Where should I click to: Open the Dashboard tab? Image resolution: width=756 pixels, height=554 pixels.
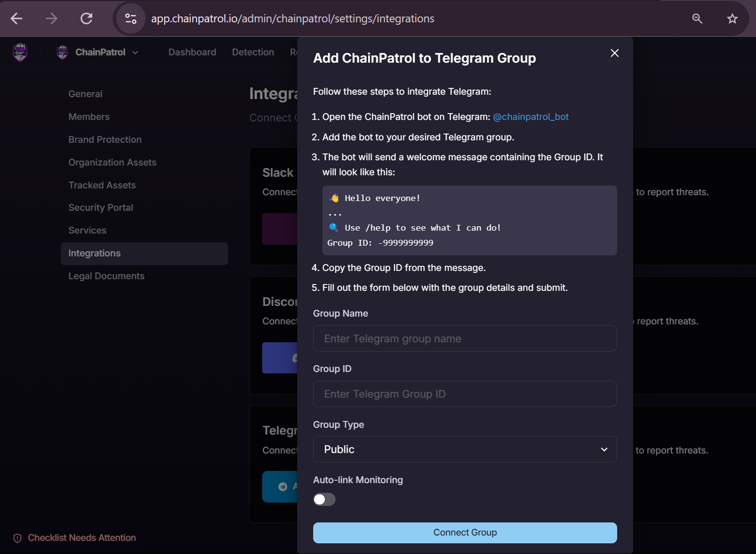pos(192,52)
